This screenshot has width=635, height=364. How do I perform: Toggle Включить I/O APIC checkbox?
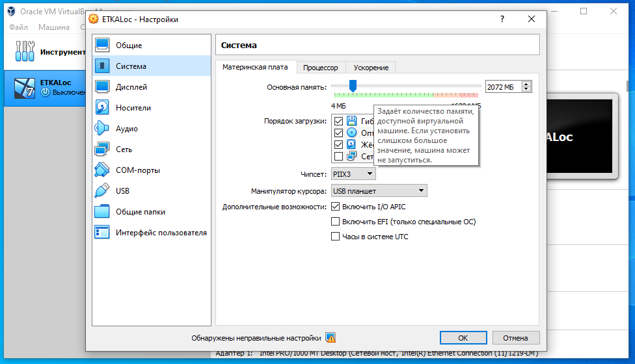pos(335,207)
